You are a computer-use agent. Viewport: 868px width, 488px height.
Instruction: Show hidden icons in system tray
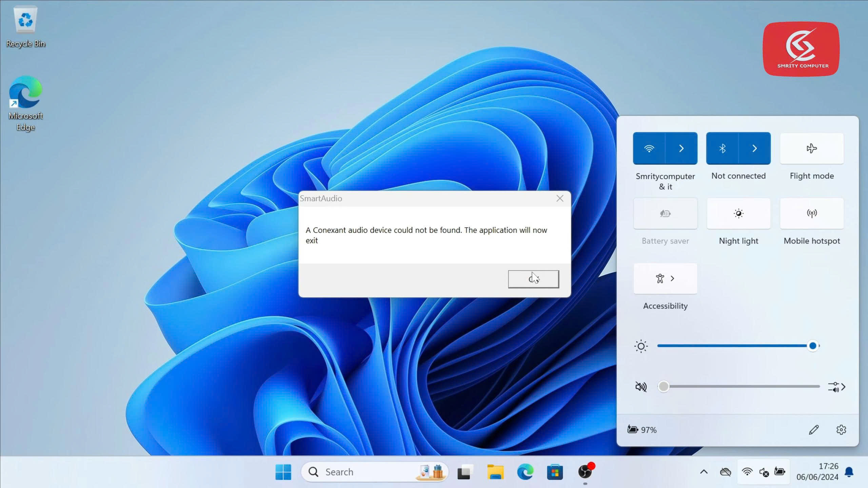point(704,472)
